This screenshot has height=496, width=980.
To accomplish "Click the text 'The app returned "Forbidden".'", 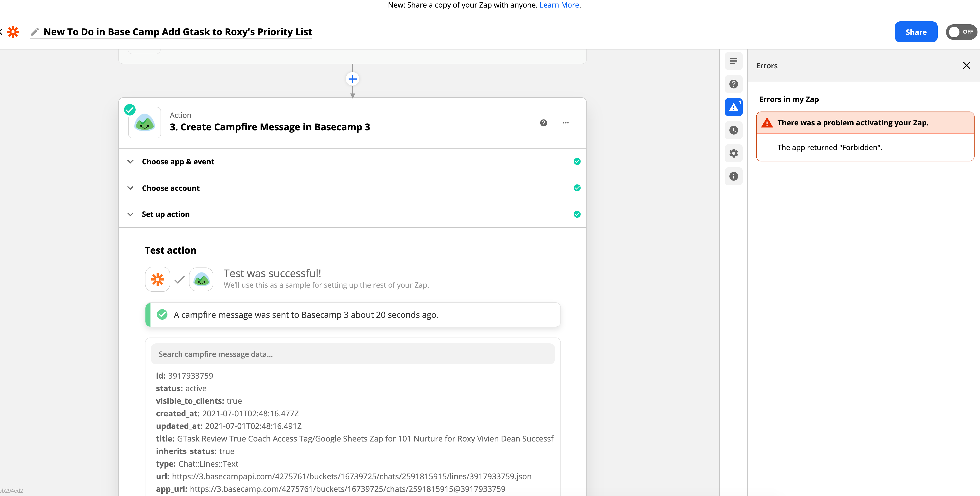I will (x=829, y=147).
